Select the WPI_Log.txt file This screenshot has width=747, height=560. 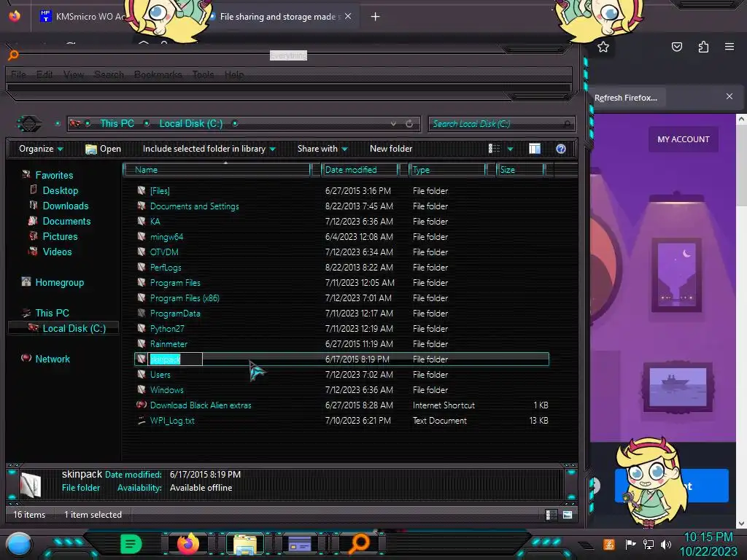click(x=172, y=421)
